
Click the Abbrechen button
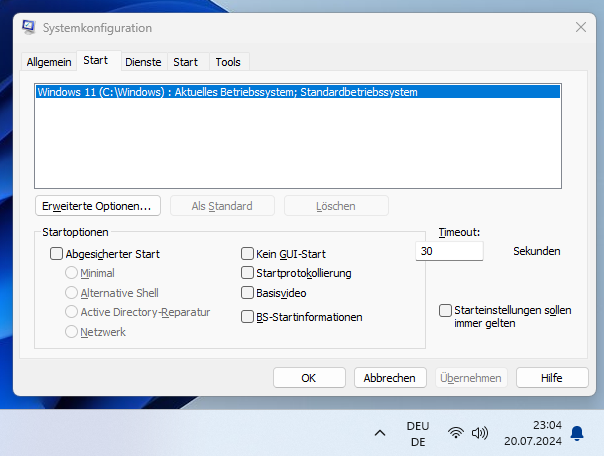(390, 377)
